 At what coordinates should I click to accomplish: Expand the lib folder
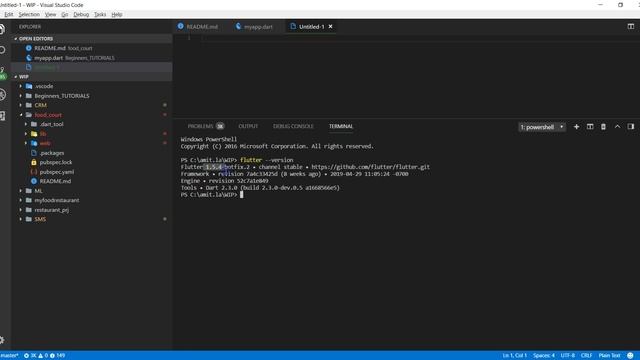pyautogui.click(x=42, y=134)
